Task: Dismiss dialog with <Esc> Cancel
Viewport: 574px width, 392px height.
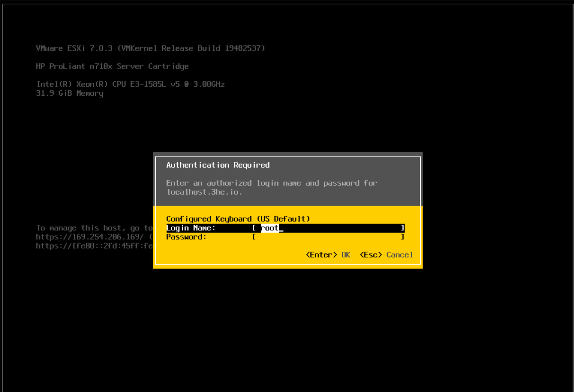Action: (387, 255)
